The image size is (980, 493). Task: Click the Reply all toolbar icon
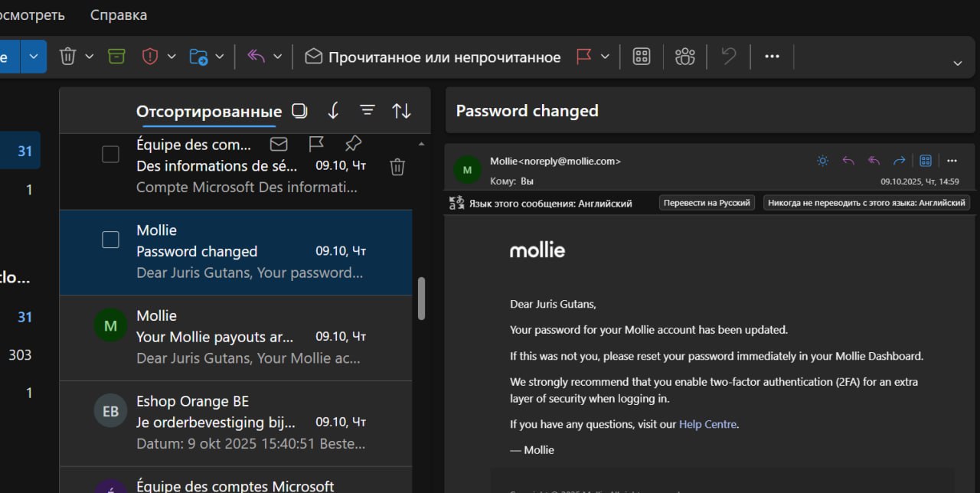[256, 57]
